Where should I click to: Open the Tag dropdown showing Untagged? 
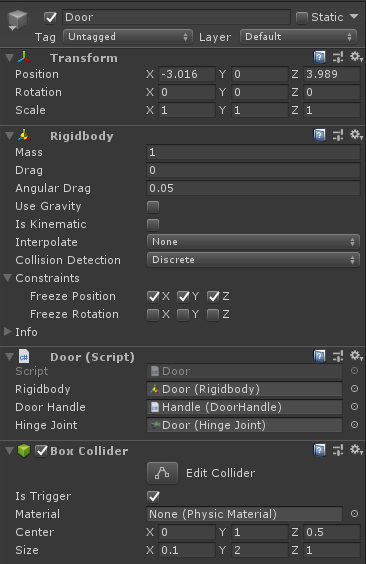point(128,37)
